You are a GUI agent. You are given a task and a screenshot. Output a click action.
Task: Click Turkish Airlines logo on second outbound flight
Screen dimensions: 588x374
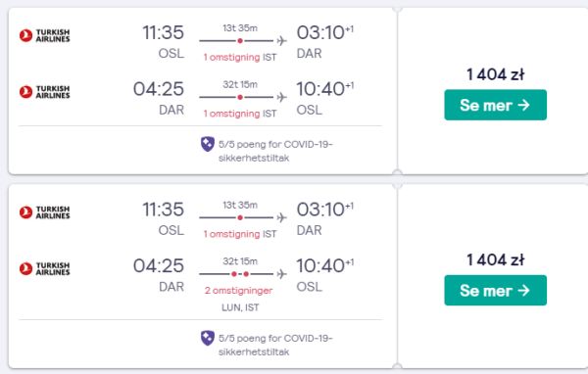[x=45, y=212]
